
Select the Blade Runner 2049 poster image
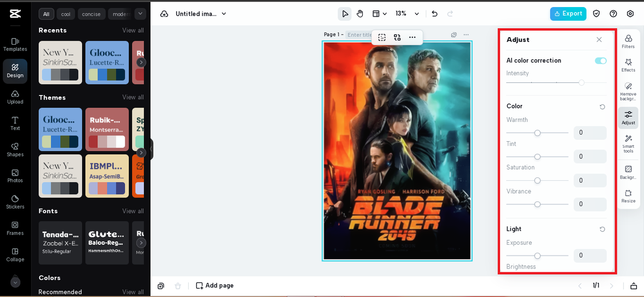(397, 151)
